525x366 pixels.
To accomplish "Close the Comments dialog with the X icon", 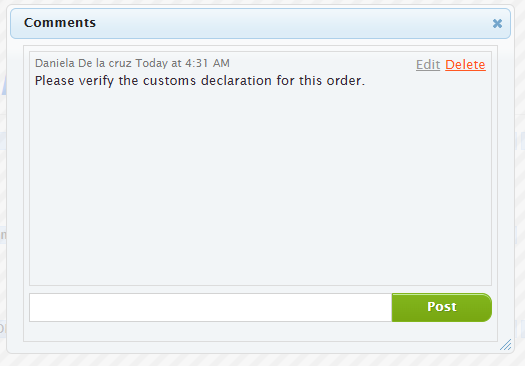I will tap(497, 23).
